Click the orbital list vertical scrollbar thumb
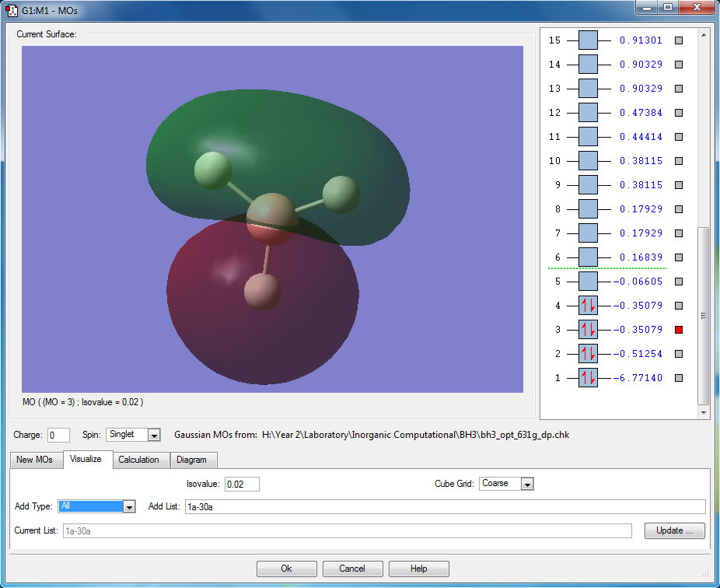The width and height of the screenshot is (720, 588). 703,315
